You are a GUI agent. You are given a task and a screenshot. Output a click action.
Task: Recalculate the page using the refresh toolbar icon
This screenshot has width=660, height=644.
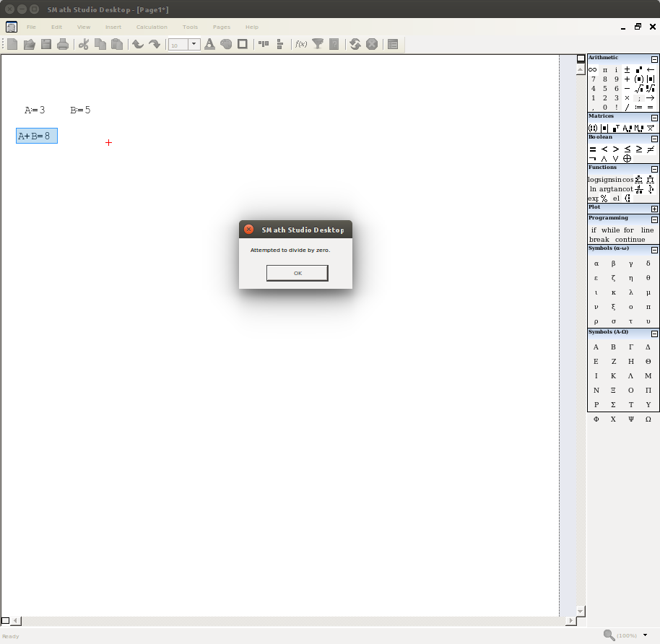click(354, 44)
